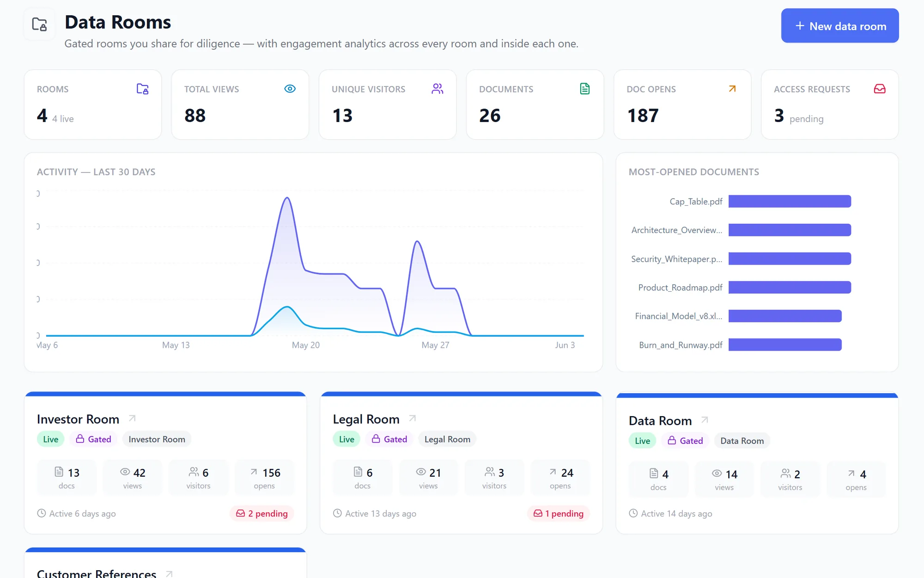Image resolution: width=924 pixels, height=578 pixels.
Task: Open Investor Room via its arrow icon
Action: tap(132, 418)
